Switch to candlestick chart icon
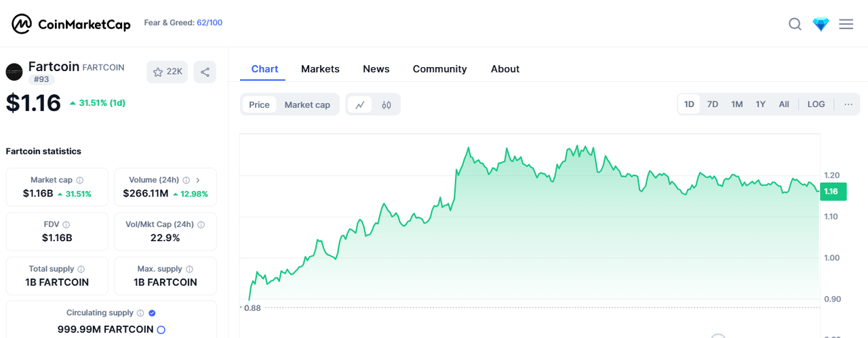This screenshot has width=868, height=338. pos(387,104)
